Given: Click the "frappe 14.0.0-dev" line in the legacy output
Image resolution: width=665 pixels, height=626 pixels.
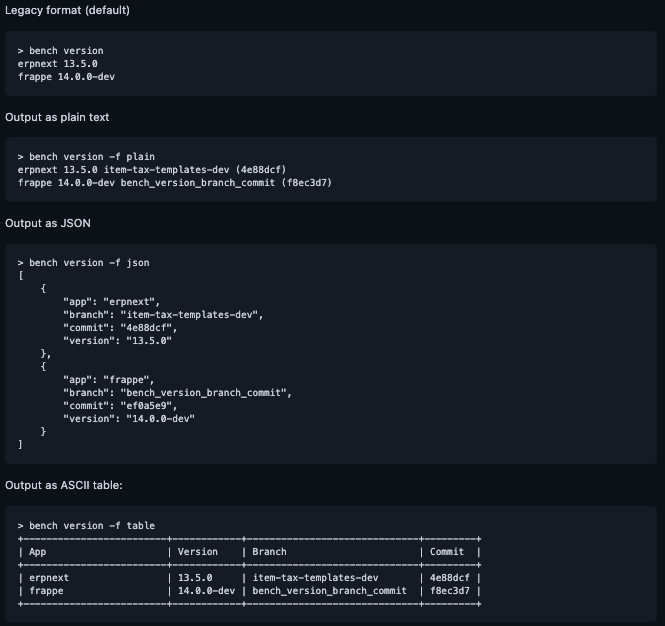Looking at the screenshot, I should pyautogui.click(x=66, y=77).
